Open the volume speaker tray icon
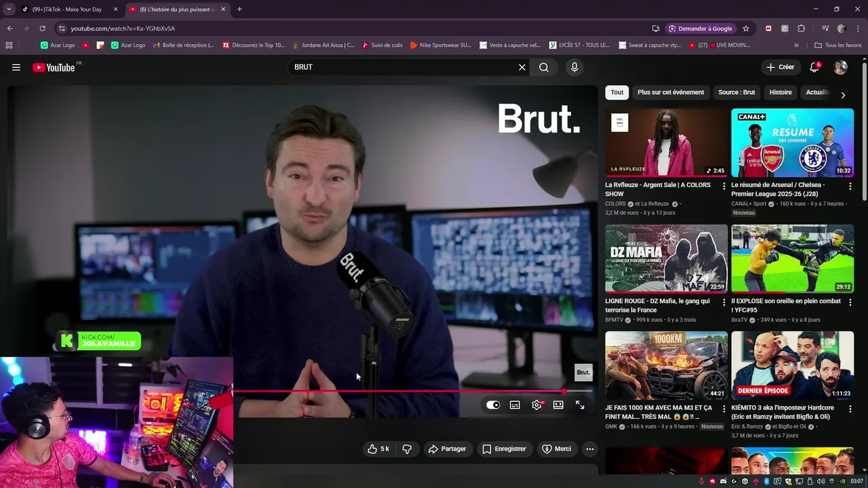The height and width of the screenshot is (488, 868). pyautogui.click(x=821, y=481)
